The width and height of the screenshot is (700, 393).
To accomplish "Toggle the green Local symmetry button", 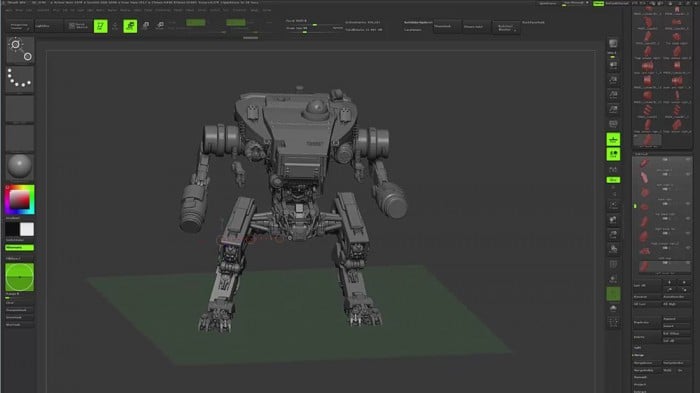I will pos(613,155).
